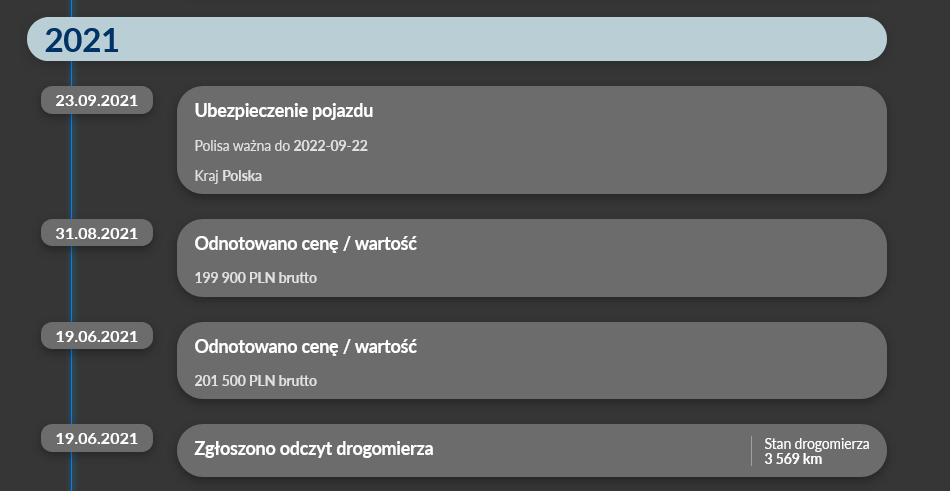
Task: Click the Polisa ważna do 2022-09-22 text
Action: [x=281, y=146]
